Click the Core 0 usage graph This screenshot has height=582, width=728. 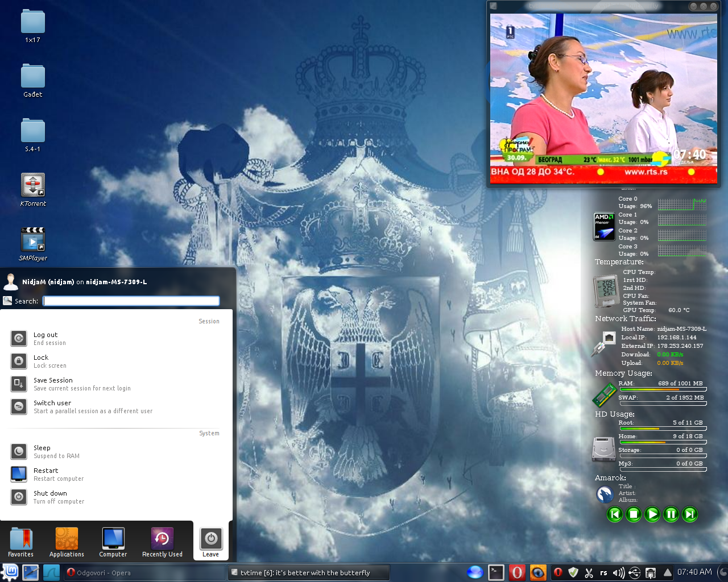point(682,204)
